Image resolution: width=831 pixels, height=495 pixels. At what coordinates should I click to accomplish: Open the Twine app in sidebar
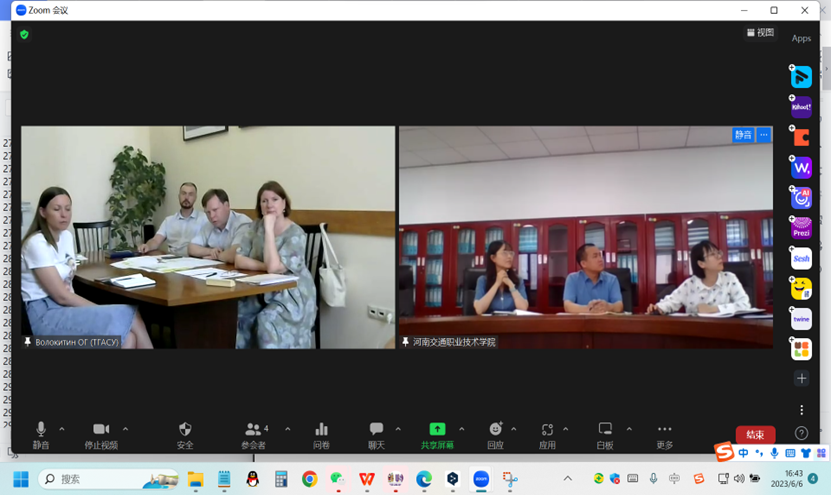click(x=801, y=320)
